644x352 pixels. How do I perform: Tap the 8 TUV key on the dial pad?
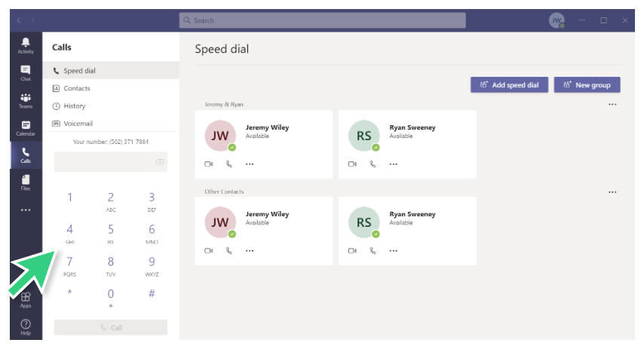111,266
